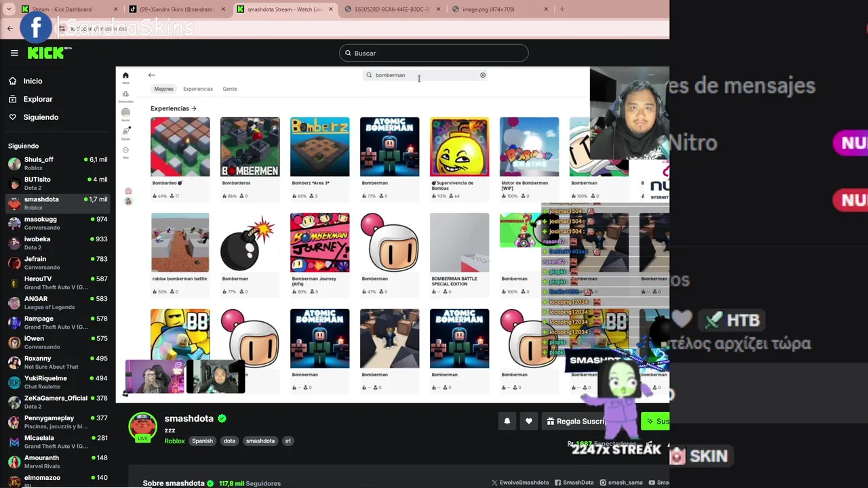Open Bomberman Journey (Alfa) thumbnail
The image size is (868, 488).
point(319,243)
